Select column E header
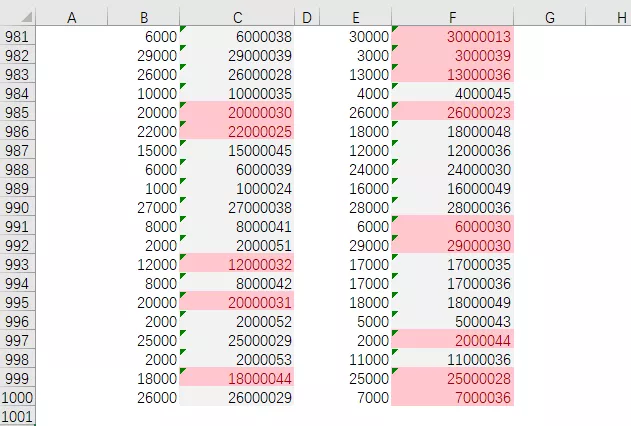 [355, 17]
